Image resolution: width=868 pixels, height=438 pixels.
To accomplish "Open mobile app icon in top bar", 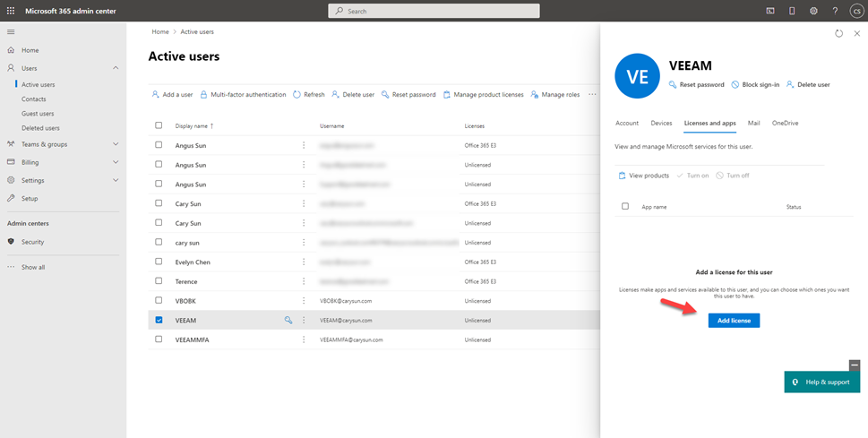I will click(x=792, y=11).
